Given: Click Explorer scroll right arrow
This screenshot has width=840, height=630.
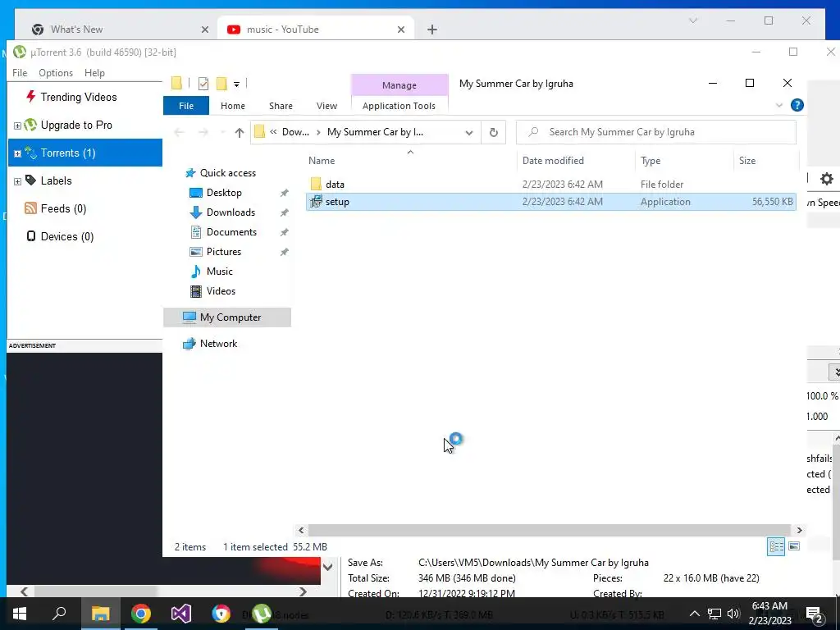Looking at the screenshot, I should coord(799,530).
